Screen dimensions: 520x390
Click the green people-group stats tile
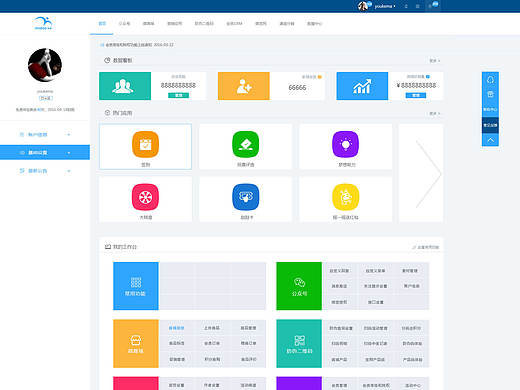(125, 86)
